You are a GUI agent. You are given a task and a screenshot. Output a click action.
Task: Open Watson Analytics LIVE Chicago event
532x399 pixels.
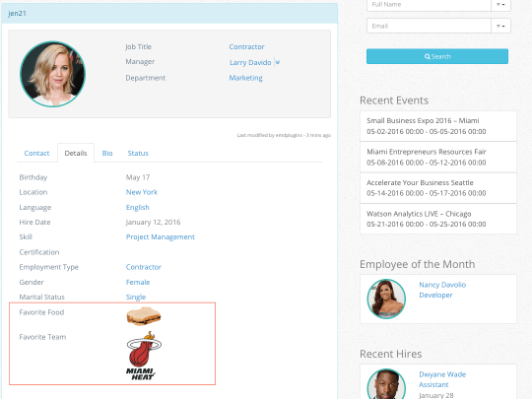pos(438,219)
